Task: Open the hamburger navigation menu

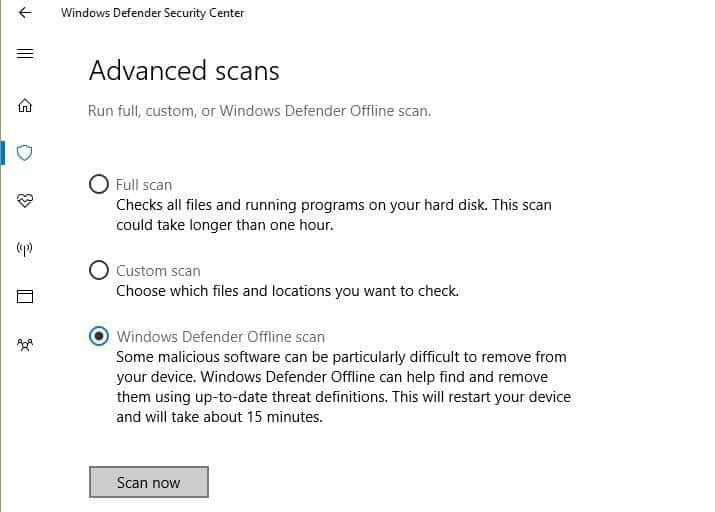Action: [25, 54]
